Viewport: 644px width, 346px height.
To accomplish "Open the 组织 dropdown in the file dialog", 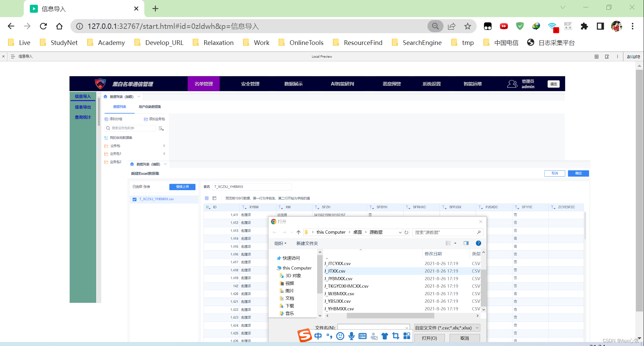I will pos(280,243).
